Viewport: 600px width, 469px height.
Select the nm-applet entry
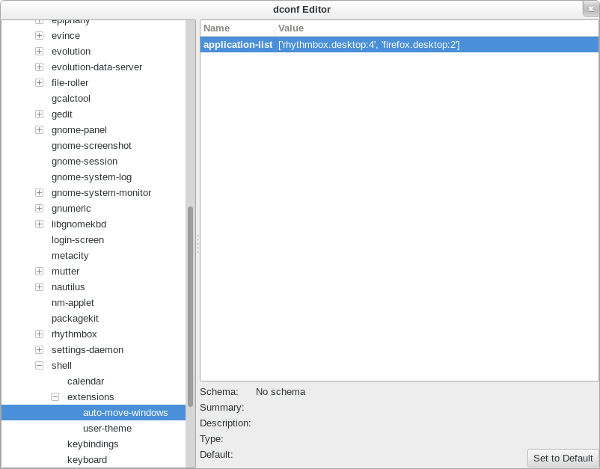(x=73, y=303)
